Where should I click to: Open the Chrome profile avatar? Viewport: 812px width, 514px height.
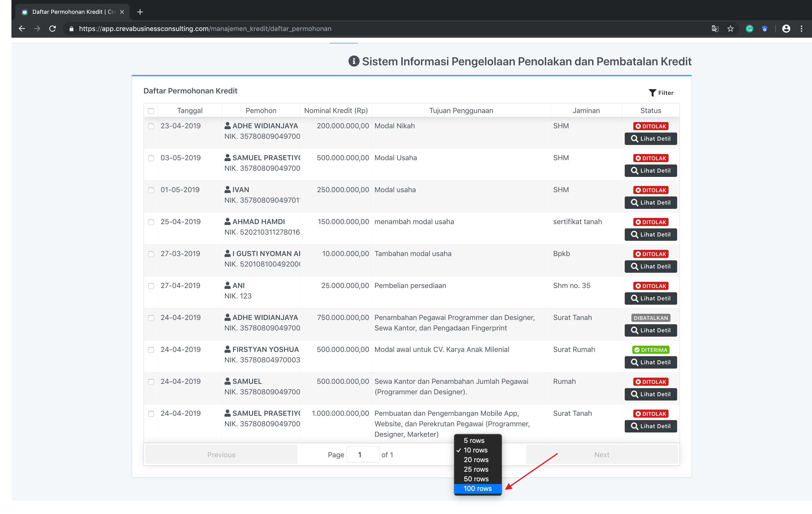pyautogui.click(x=786, y=29)
